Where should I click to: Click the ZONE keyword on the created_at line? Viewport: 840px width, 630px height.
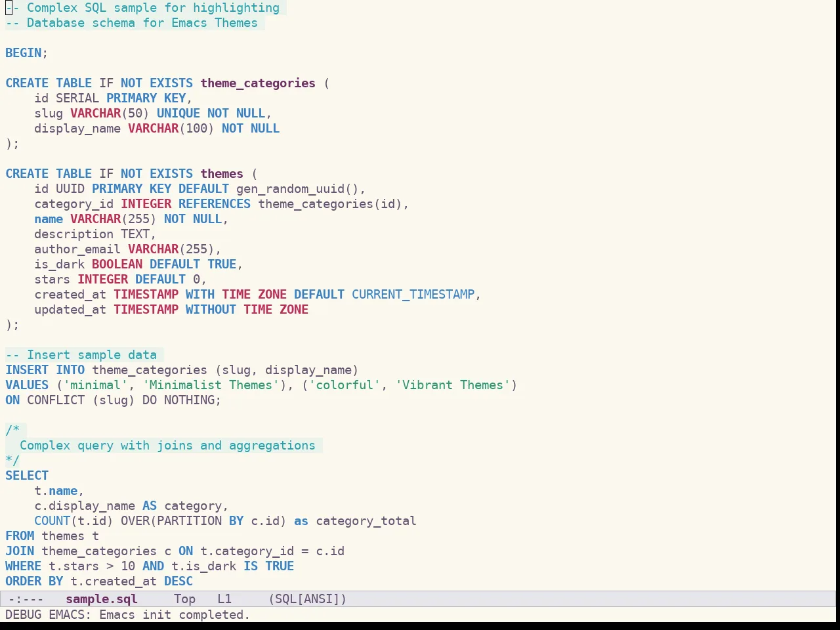point(272,295)
